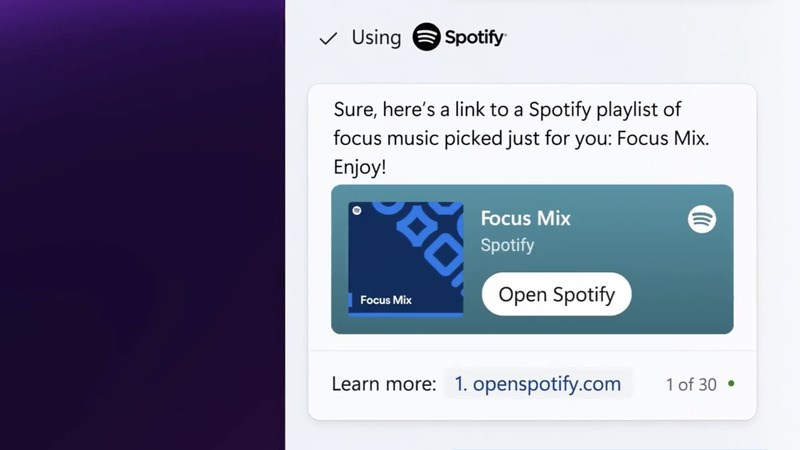This screenshot has width=800, height=450.
Task: Click the "1 of 30" response counter
Action: (x=691, y=384)
